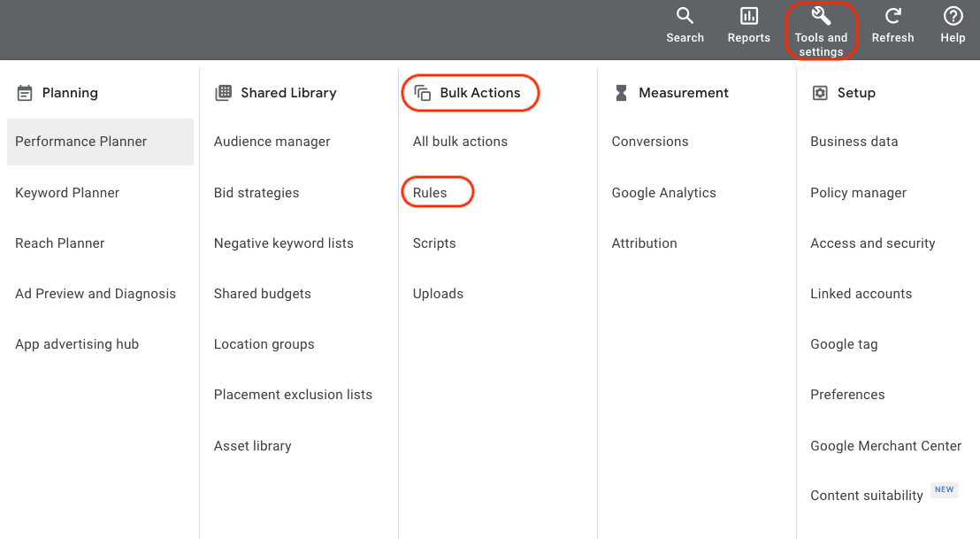Open Performance Planner
The image size is (980, 539).
(x=80, y=142)
